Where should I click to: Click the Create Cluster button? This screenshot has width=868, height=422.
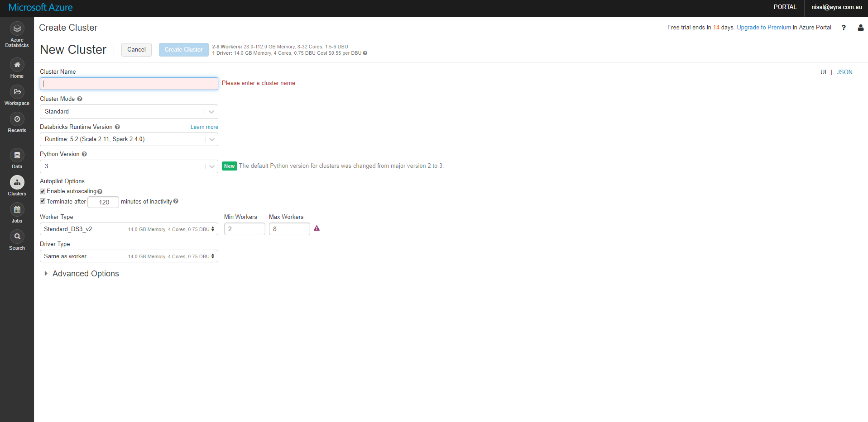(x=183, y=50)
